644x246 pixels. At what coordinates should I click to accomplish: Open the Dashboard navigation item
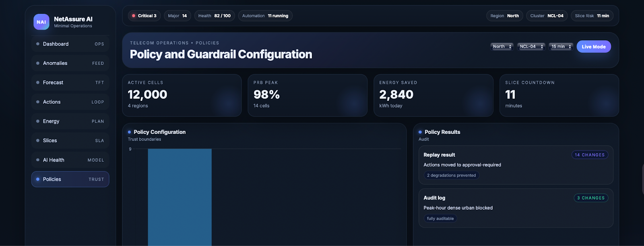tap(70, 44)
